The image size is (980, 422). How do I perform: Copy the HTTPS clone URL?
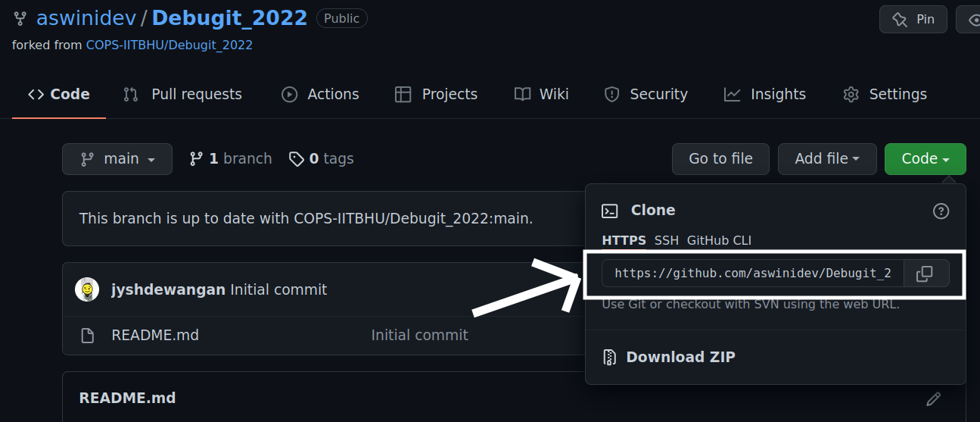pos(924,274)
